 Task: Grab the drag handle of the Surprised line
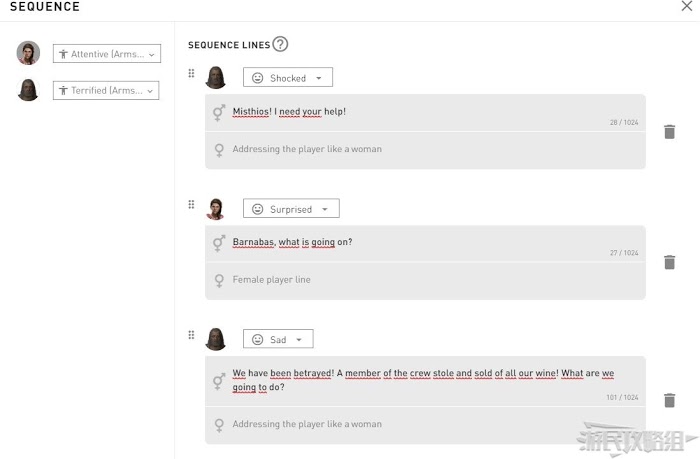coord(191,204)
